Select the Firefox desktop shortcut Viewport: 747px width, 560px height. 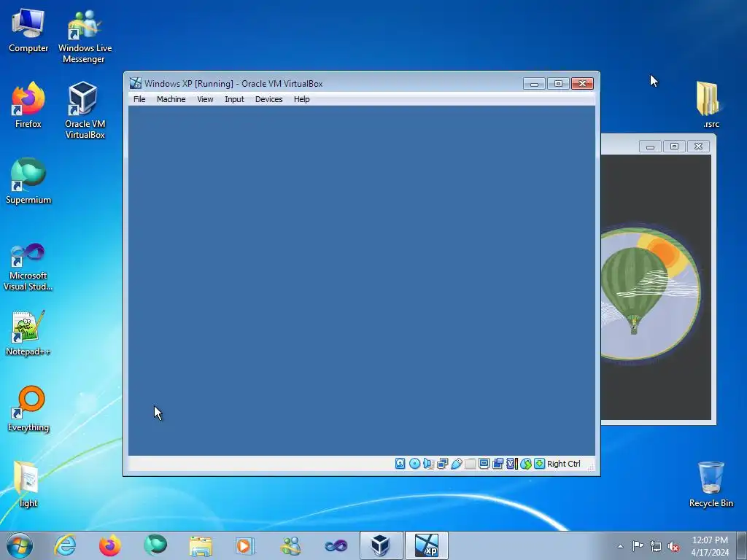28,106
